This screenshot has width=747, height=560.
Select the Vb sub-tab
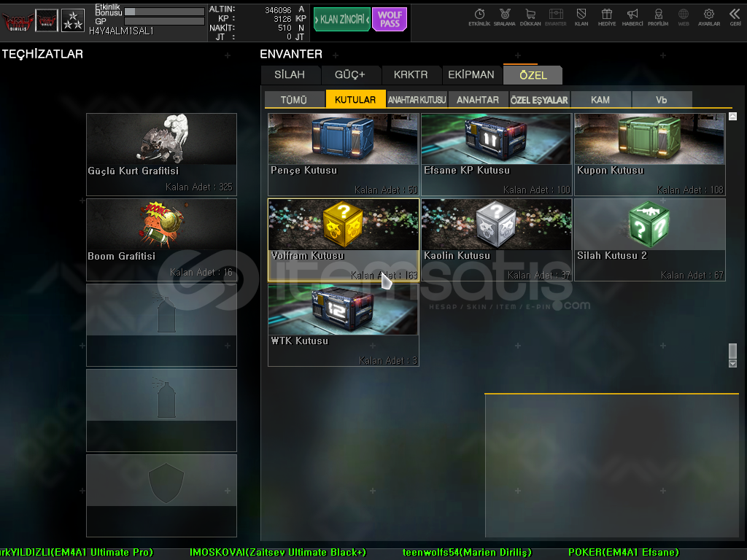pos(661,100)
